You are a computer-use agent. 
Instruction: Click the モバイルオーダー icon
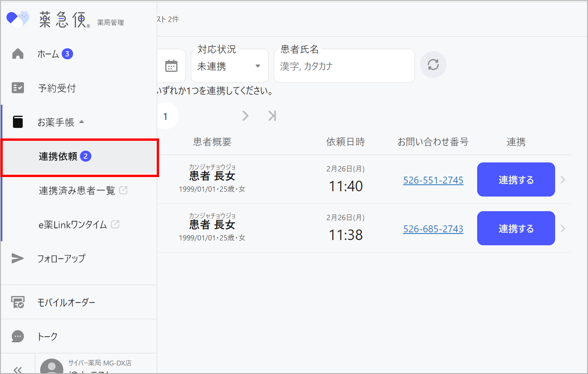coord(18,302)
